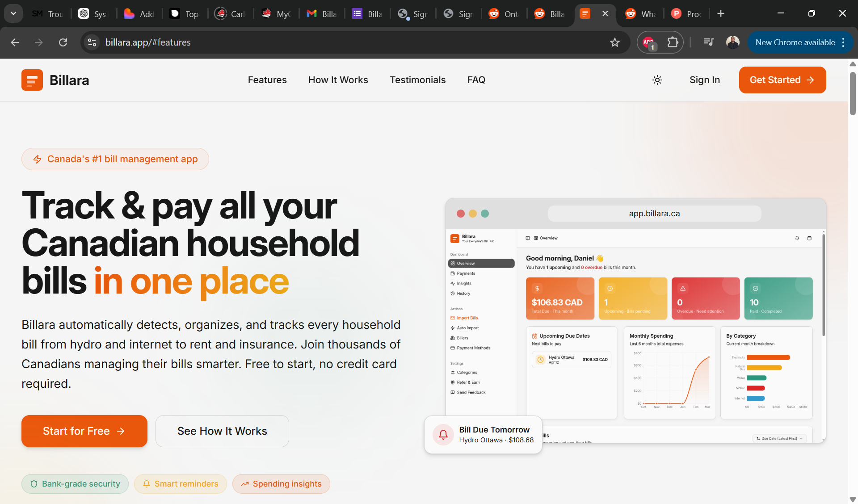Image resolution: width=858 pixels, height=504 pixels.
Task: Click the preview notification bell icon
Action: coord(797,238)
